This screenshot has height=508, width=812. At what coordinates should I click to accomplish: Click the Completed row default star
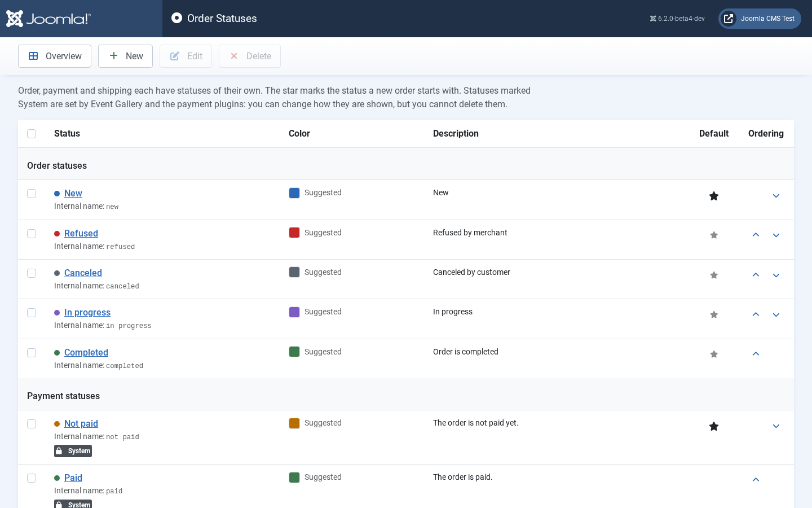pyautogui.click(x=714, y=354)
